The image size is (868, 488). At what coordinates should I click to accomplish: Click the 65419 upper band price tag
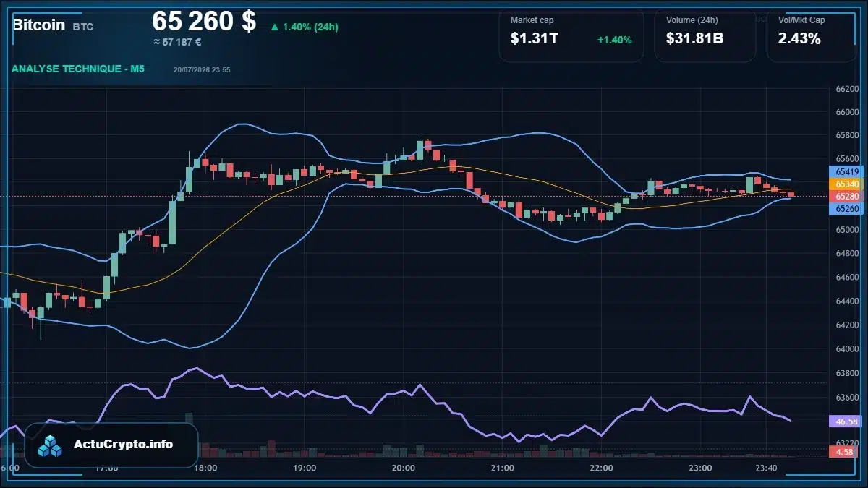tap(846, 171)
